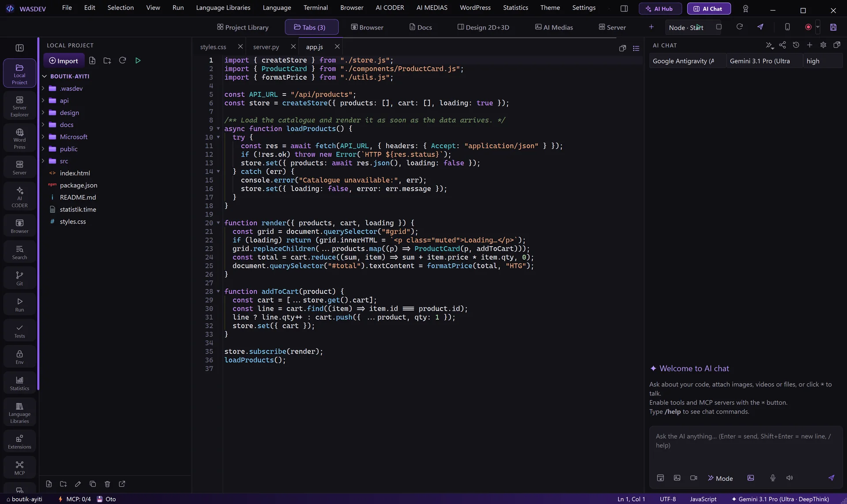
Task: Open the Tests sidebar panel
Action: tap(19, 331)
